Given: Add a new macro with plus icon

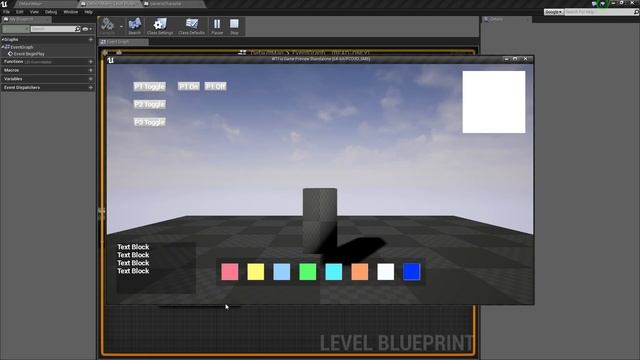Looking at the screenshot, I should (x=91, y=70).
